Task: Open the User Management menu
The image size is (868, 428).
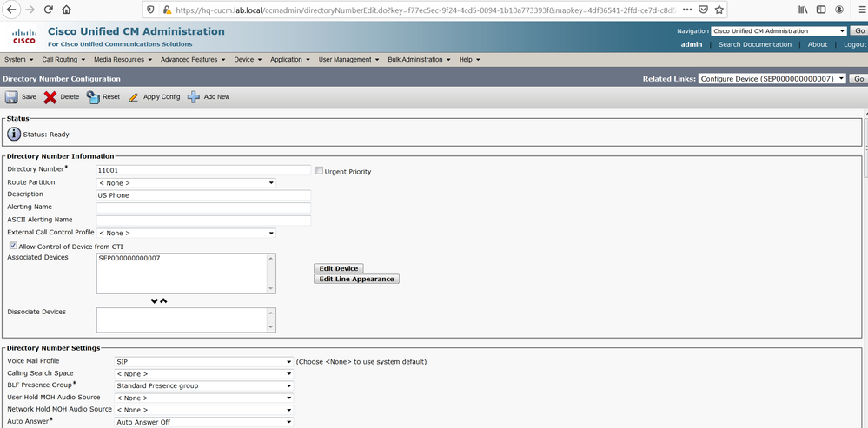Action: (x=348, y=60)
